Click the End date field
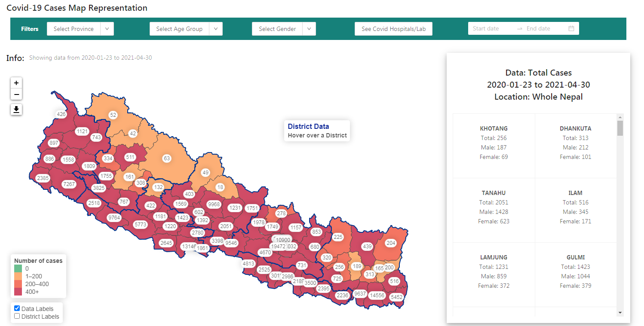Image resolution: width=644 pixels, height=326 pixels. [x=545, y=29]
